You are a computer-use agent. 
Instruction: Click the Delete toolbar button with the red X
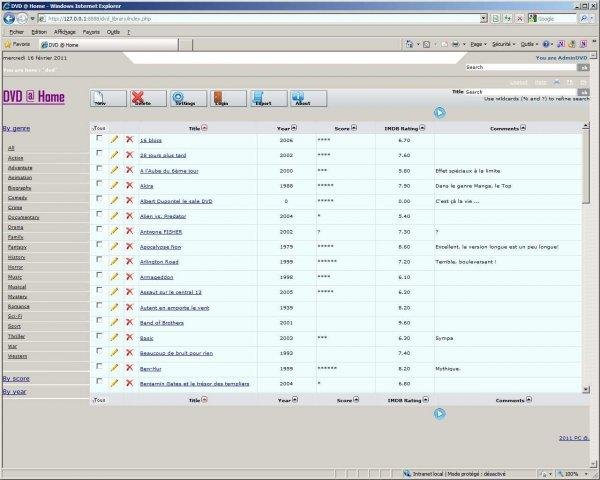coord(148,98)
